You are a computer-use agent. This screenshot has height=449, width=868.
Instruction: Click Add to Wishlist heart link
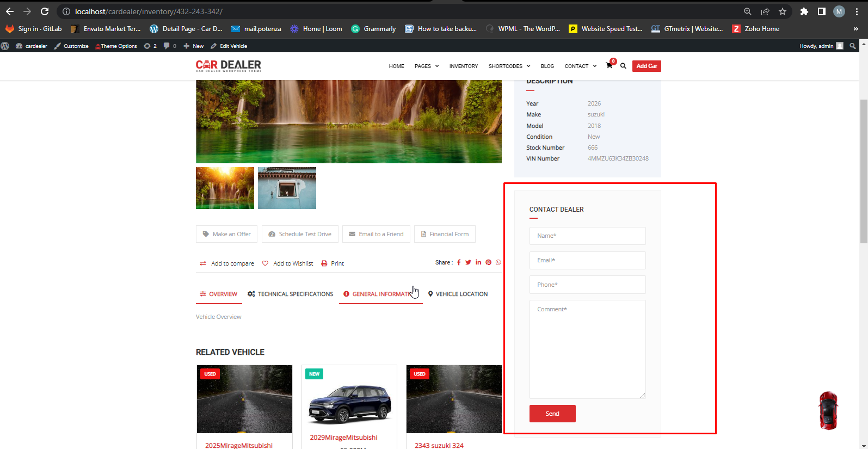click(x=288, y=263)
